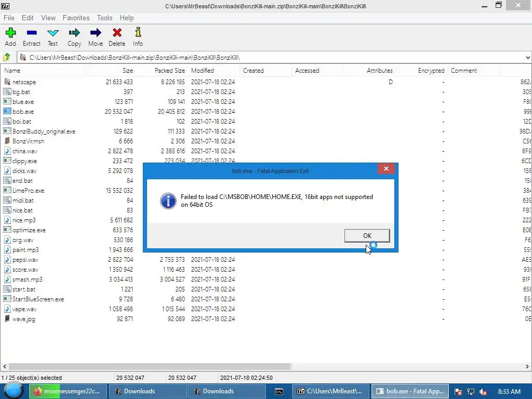Select the netscape folder icon
The image size is (532, 399).
tap(7, 82)
